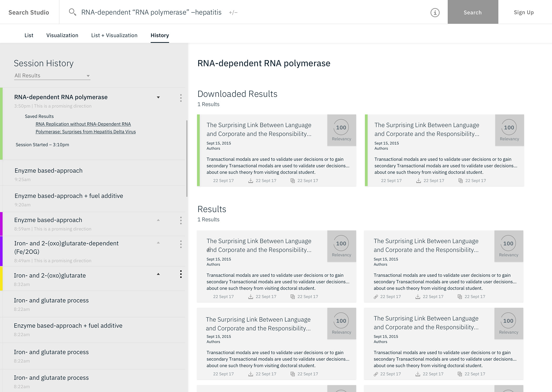Select the History tab
Viewport: 552px width, 392px height.
160,35
